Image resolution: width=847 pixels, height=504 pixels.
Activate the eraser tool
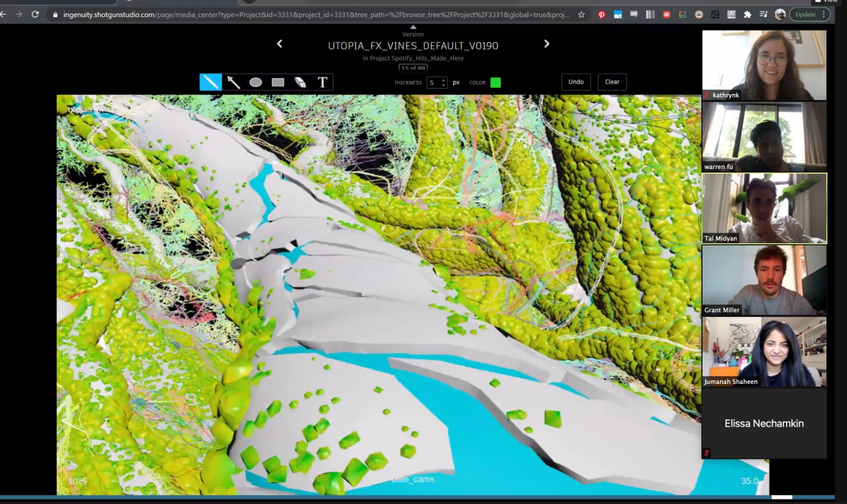click(x=300, y=82)
